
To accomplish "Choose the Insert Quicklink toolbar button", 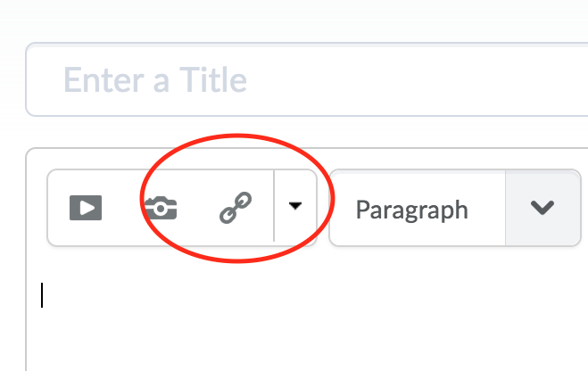I will (x=236, y=209).
